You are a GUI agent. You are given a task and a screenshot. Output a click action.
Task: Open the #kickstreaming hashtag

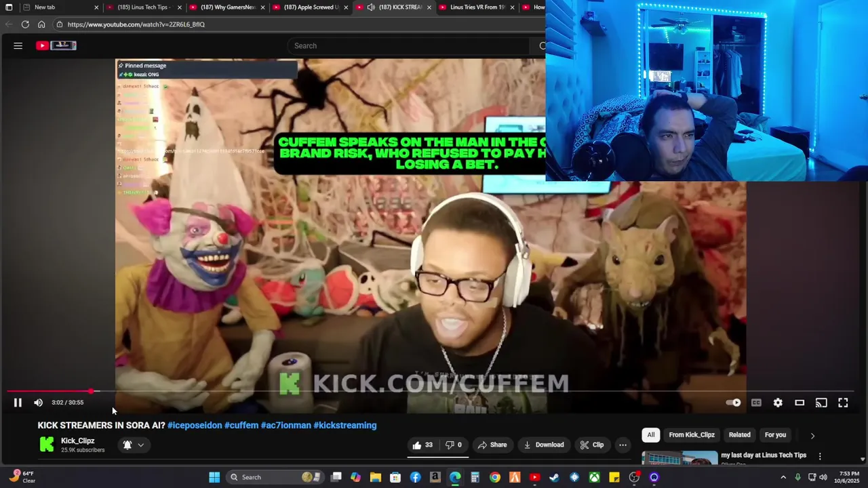point(345,425)
